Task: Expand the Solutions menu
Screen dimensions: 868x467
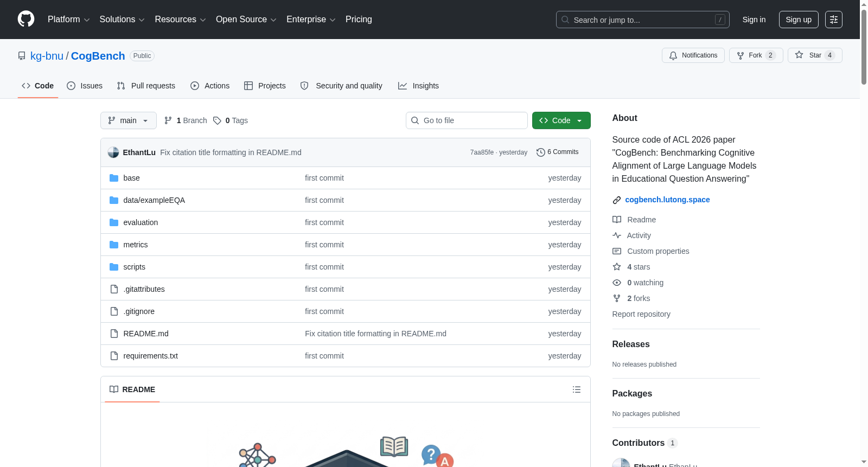Action: click(122, 20)
